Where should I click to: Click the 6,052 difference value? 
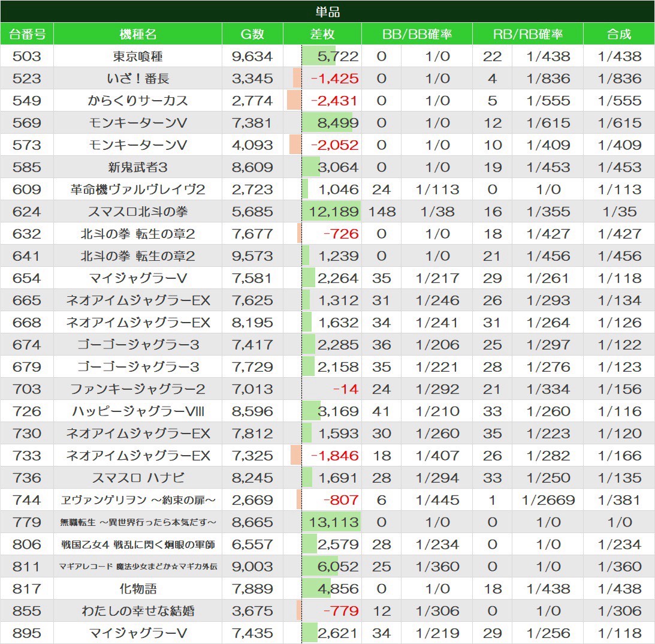tap(337, 565)
